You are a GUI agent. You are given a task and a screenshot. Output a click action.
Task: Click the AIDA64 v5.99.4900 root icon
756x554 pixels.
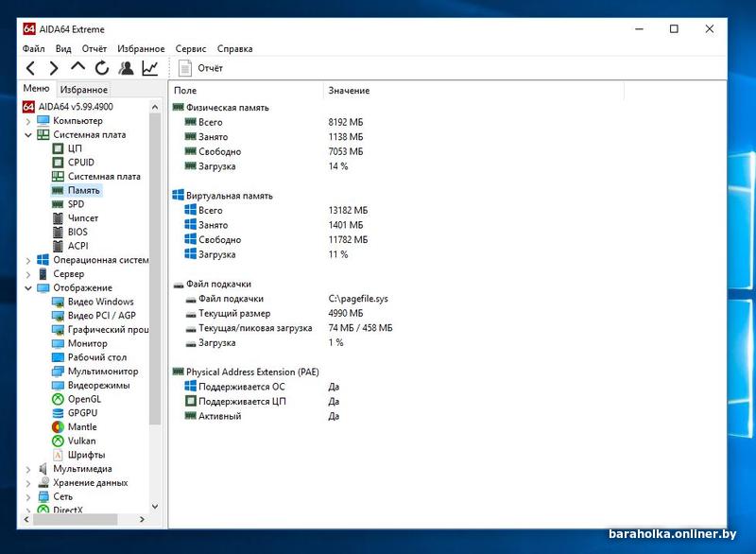[x=29, y=107]
